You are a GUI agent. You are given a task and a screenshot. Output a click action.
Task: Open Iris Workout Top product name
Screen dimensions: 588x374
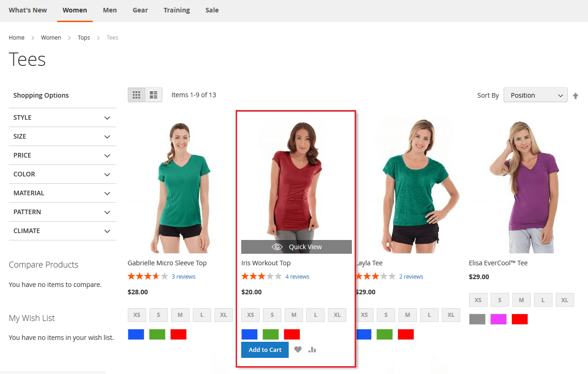(x=266, y=263)
